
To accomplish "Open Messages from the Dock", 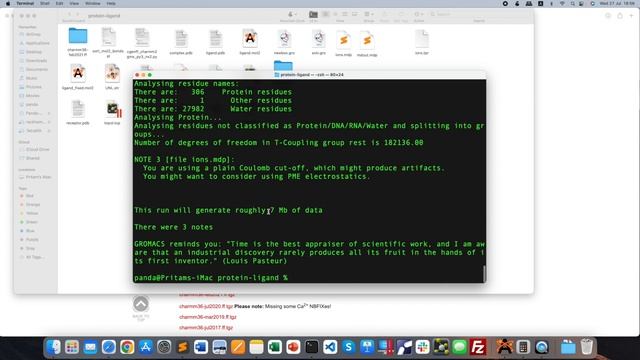I will point(459,347).
